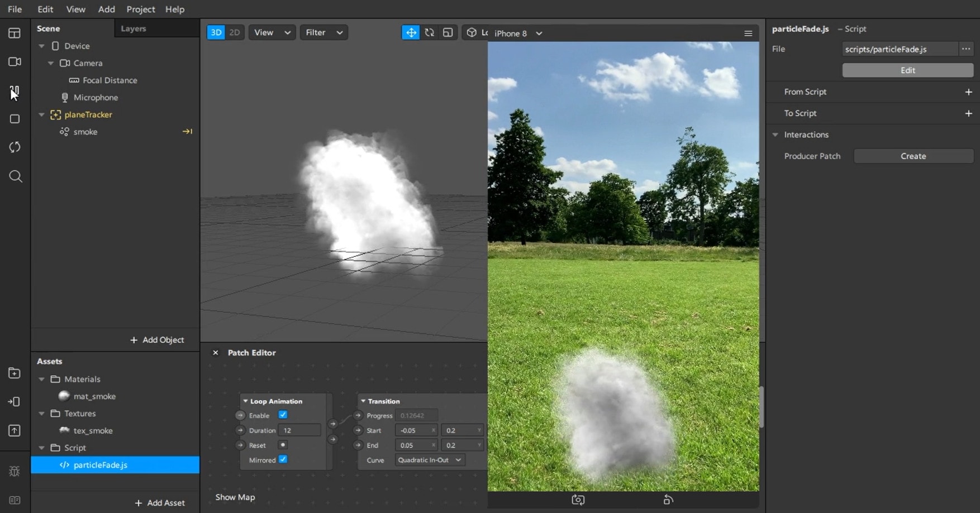The height and width of the screenshot is (513, 980).
Task: Click the To Script plus icon
Action: tap(969, 113)
